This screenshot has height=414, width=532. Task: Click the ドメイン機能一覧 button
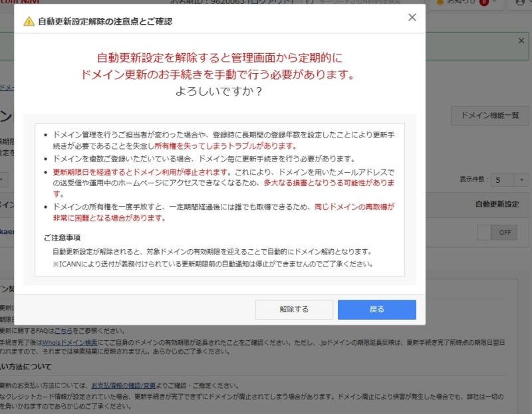tap(489, 116)
